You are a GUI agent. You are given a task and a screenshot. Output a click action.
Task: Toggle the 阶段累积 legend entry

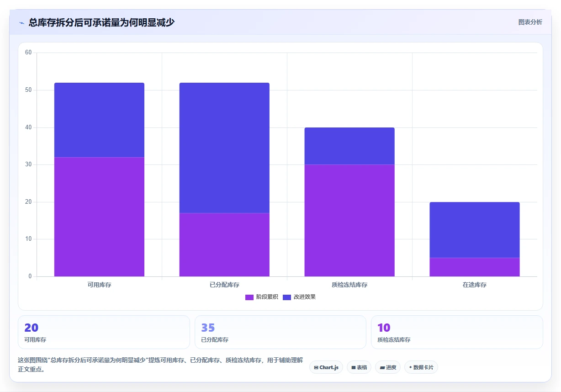coord(261,297)
